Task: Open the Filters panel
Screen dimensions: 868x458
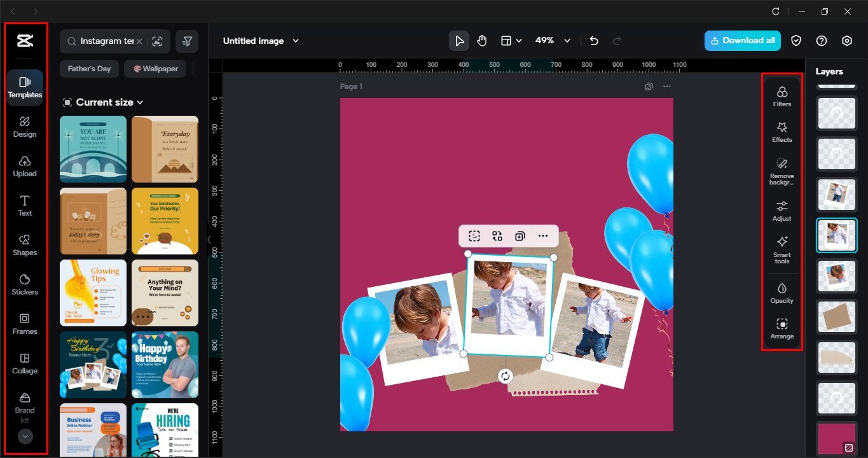Action: [782, 96]
